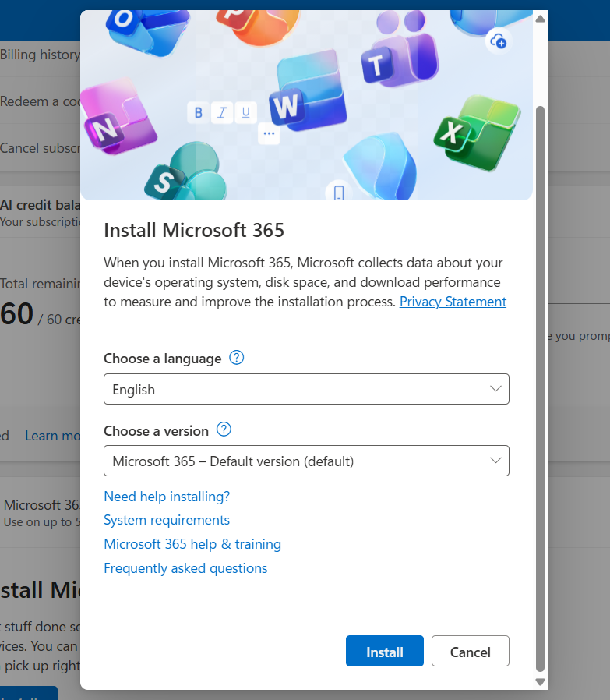
Task: Click the Bold B icon in banner
Action: (x=199, y=112)
